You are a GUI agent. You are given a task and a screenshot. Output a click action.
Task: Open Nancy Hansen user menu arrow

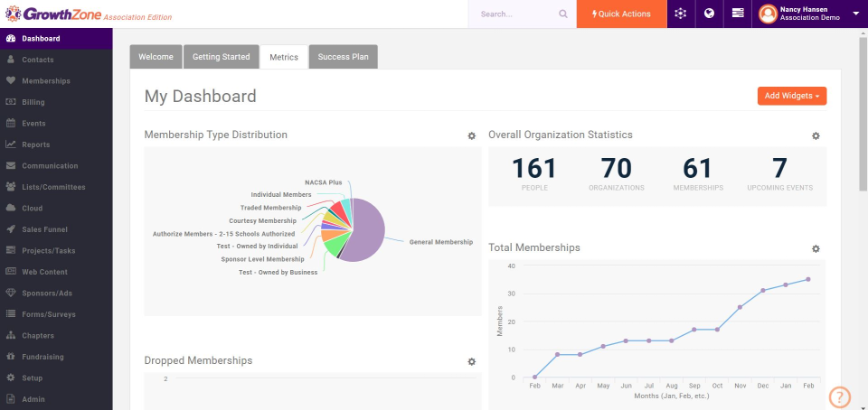point(856,14)
